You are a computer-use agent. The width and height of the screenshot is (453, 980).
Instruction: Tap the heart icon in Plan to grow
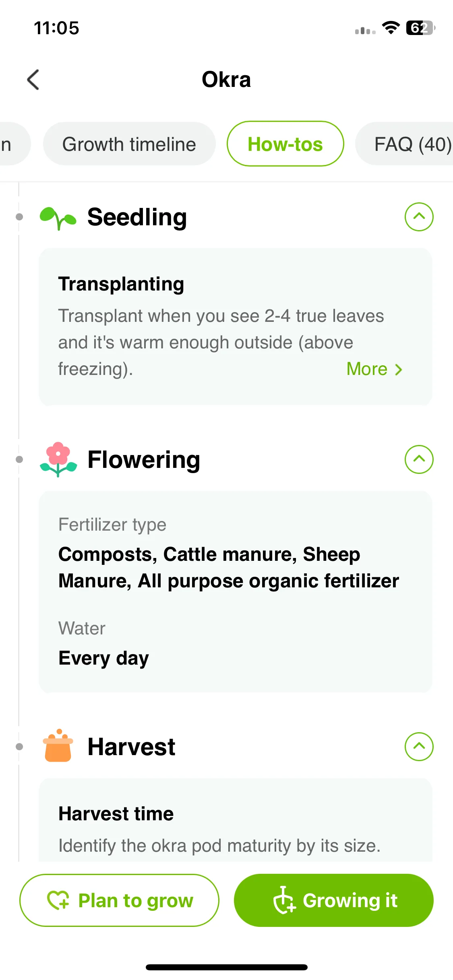point(58,900)
